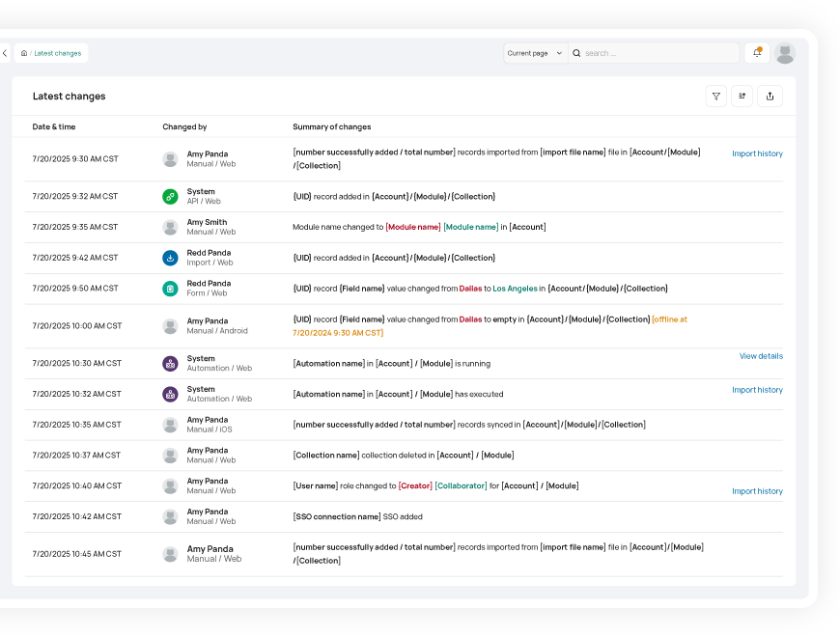
Task: Click the export/share icon button
Action: tap(770, 96)
